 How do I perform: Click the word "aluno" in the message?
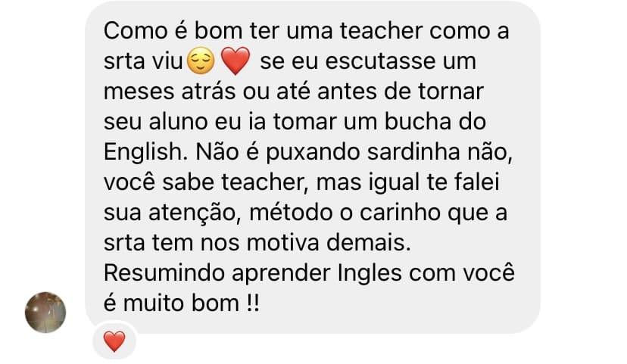pyautogui.click(x=178, y=122)
